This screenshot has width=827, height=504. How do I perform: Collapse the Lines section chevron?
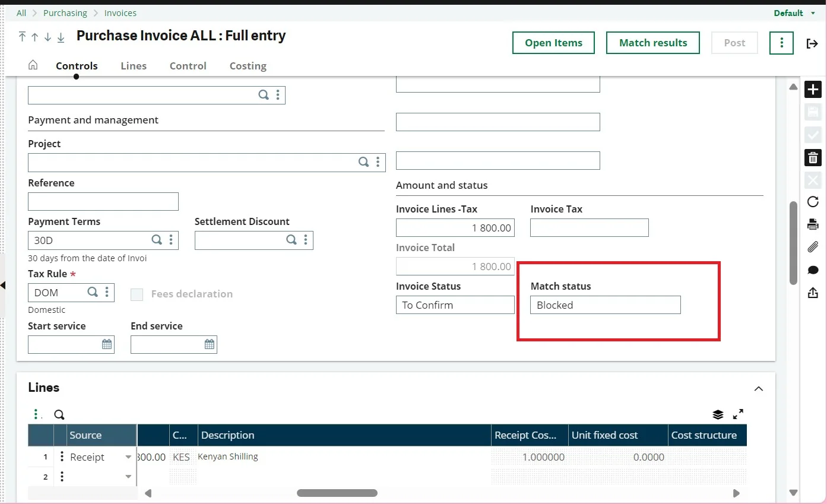(x=758, y=389)
